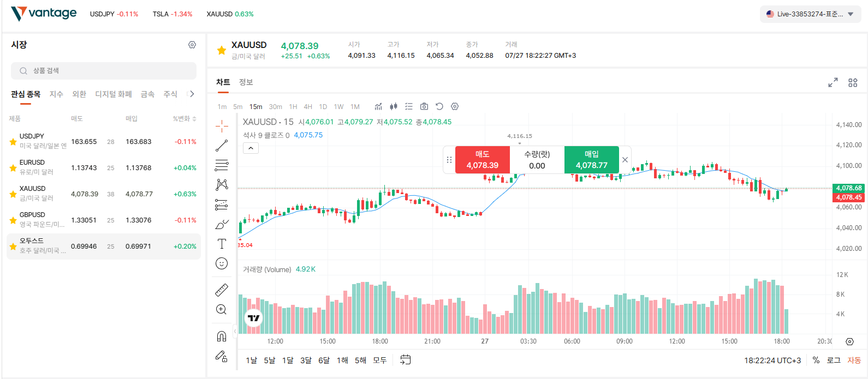Click the red 매도 sell button
This screenshot has width=868, height=379.
coord(483,160)
